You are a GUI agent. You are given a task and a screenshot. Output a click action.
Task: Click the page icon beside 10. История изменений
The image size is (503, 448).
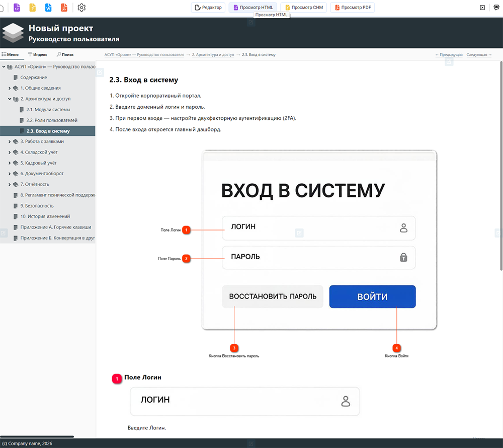pos(16,216)
